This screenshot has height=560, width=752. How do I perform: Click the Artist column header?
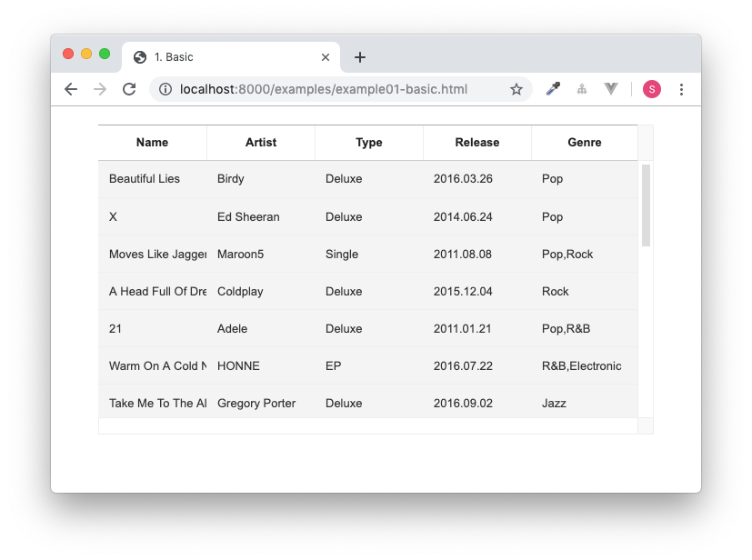click(260, 143)
